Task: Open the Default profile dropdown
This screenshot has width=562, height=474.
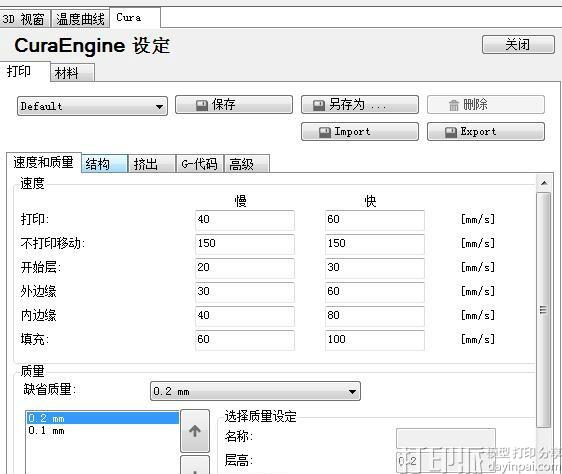Action: [92, 106]
